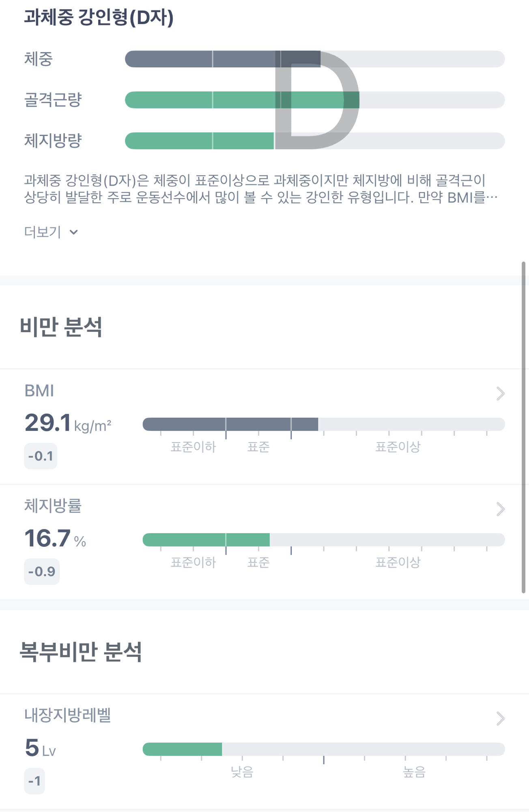This screenshot has height=812, width=529.
Task: Tap the -1 change badge under 내장지방레벨
Action: click(34, 781)
